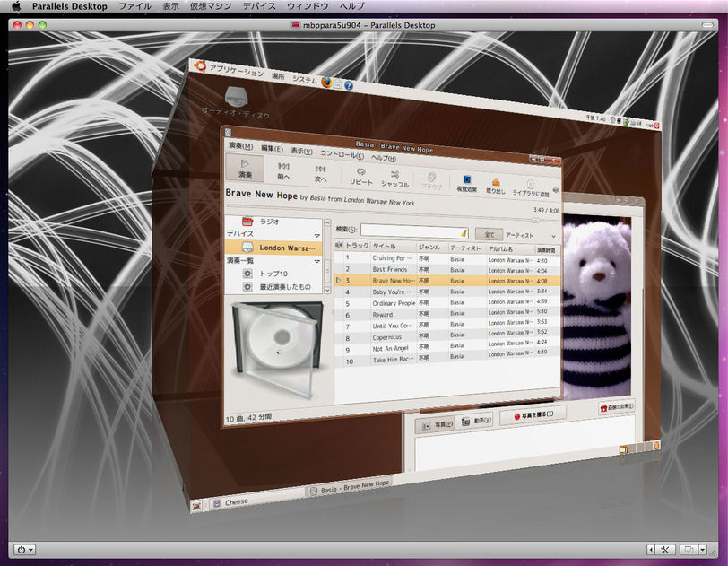Click the 画像の効果 button in Cheese
Screen dimensions: 728x566
click(617, 407)
